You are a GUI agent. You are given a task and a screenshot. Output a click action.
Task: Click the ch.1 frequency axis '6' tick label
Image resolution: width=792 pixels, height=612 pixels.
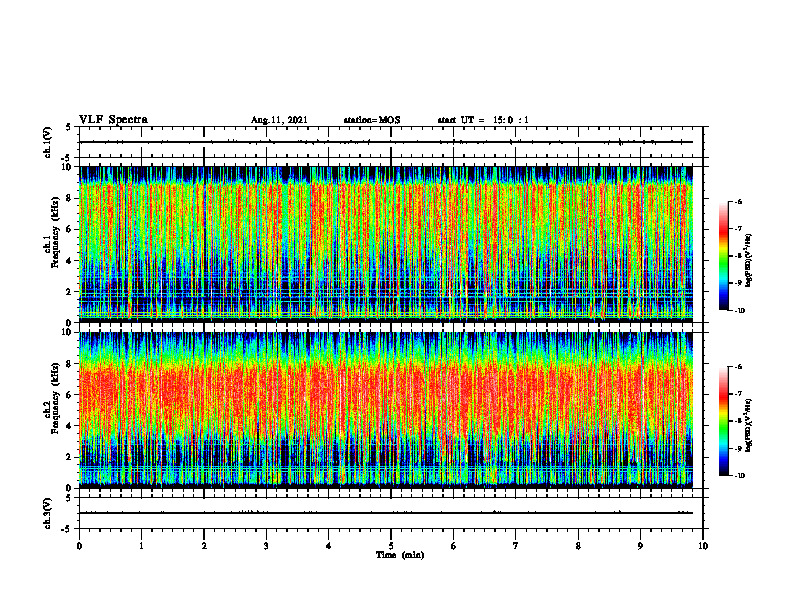tap(70, 229)
